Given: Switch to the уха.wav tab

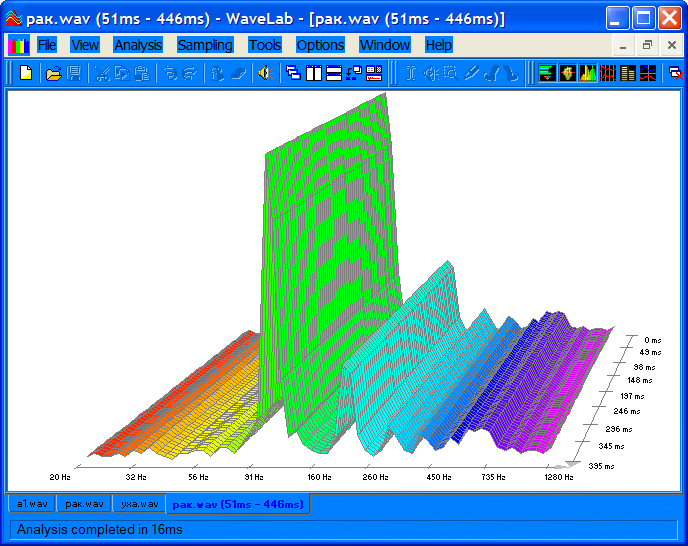Looking at the screenshot, I should (139, 503).
